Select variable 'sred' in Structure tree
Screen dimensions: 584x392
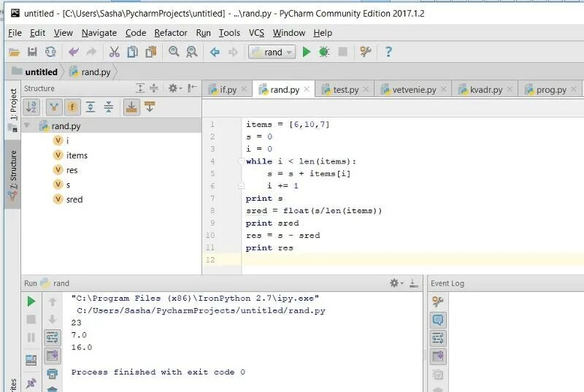pos(68,199)
